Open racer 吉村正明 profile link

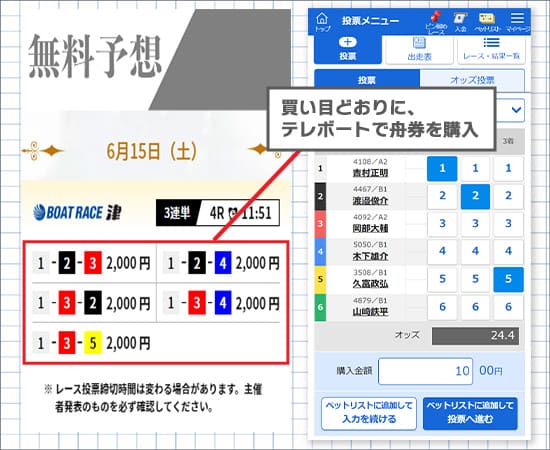pos(370,173)
